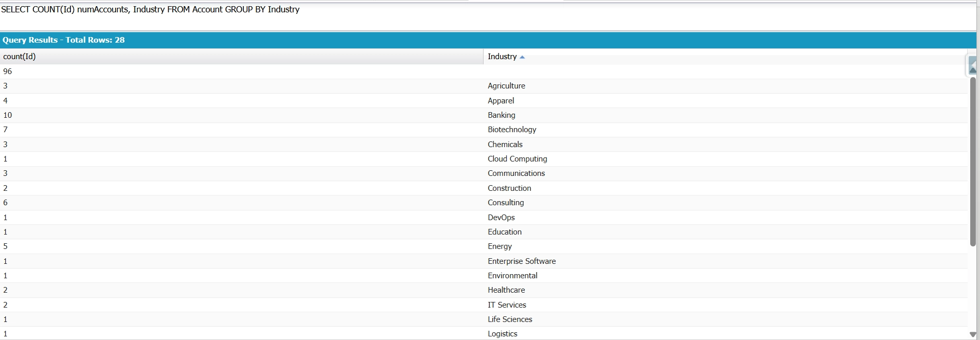The width and height of the screenshot is (980, 340).
Task: Click the count value 1 in DevOps row
Action: 5,218
